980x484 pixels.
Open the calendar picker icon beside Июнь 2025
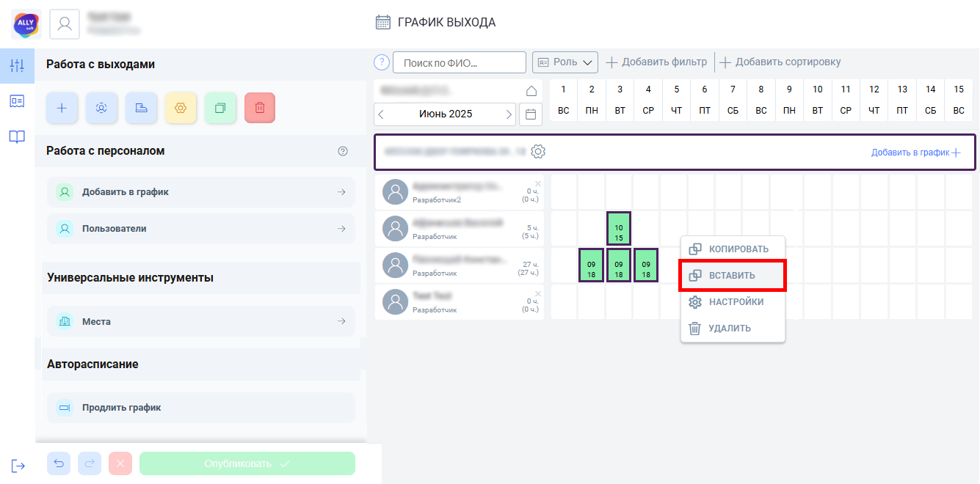pos(531,114)
